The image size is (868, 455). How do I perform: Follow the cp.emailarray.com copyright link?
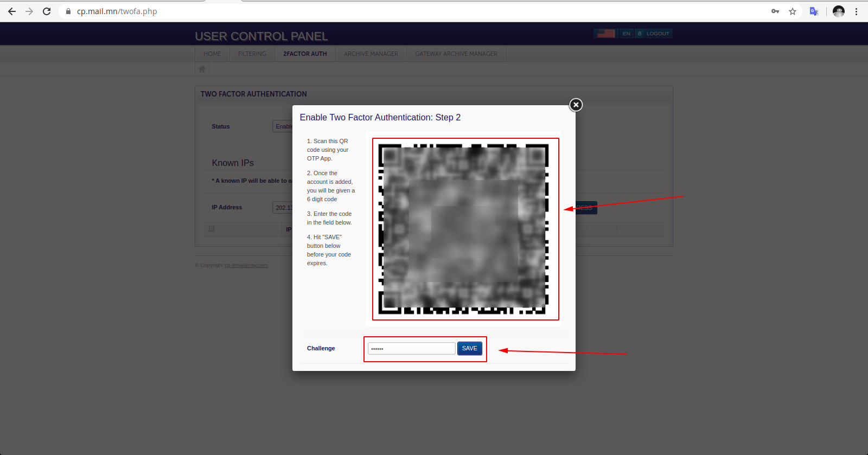click(246, 265)
